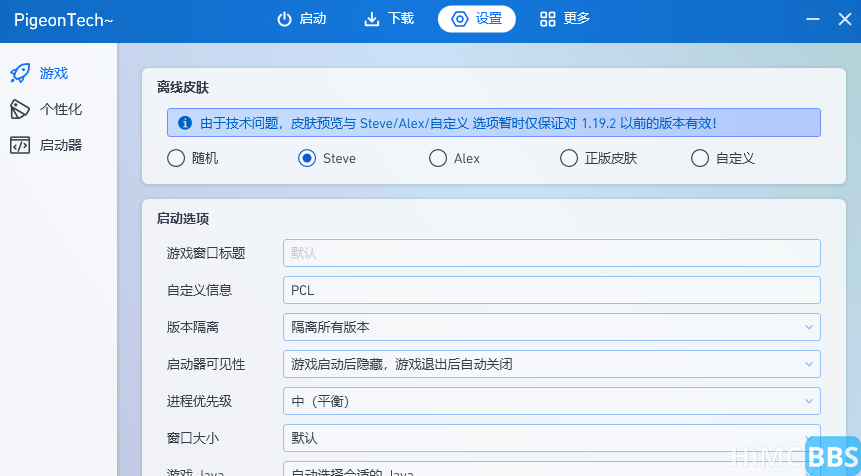861x476 pixels.
Task: Click the power icon beside 启动
Action: [284, 19]
